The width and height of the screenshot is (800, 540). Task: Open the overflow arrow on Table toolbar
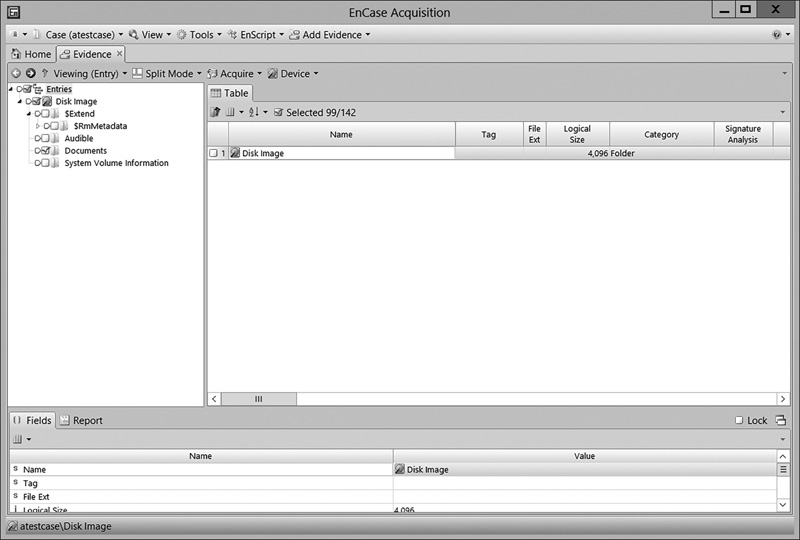pos(783,112)
